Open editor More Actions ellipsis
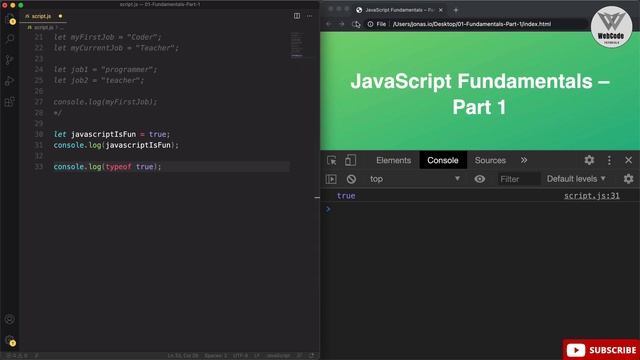 309,16
